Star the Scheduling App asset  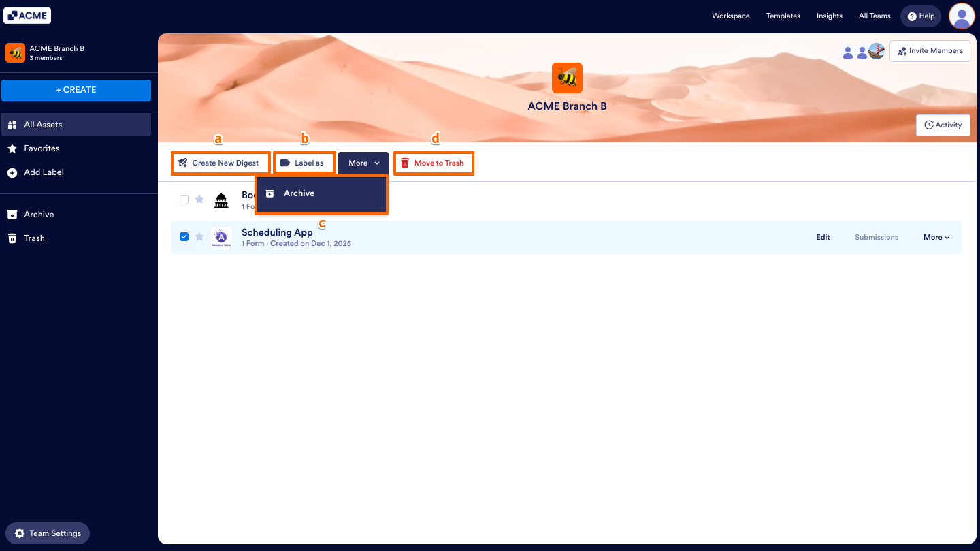tap(199, 236)
